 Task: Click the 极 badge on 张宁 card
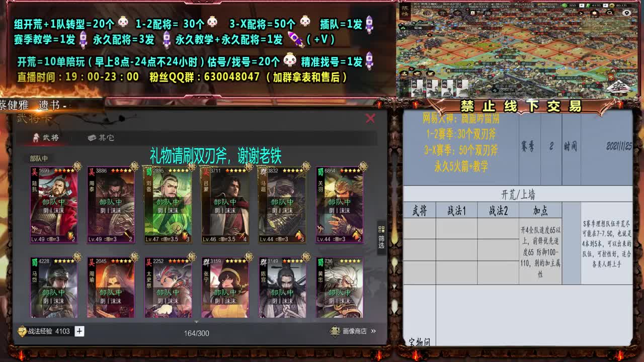(249, 257)
